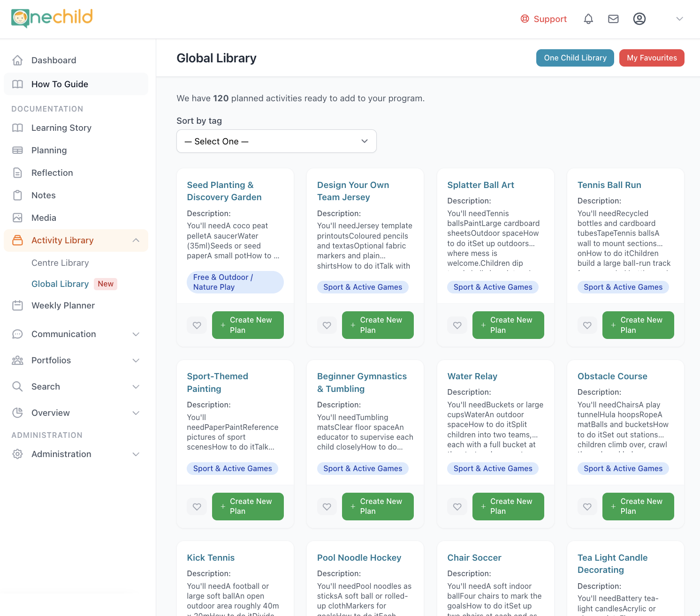This screenshot has height=616, width=700.
Task: Create New Plan for Beginner Gymnastics & Tumbling
Action: (x=378, y=506)
